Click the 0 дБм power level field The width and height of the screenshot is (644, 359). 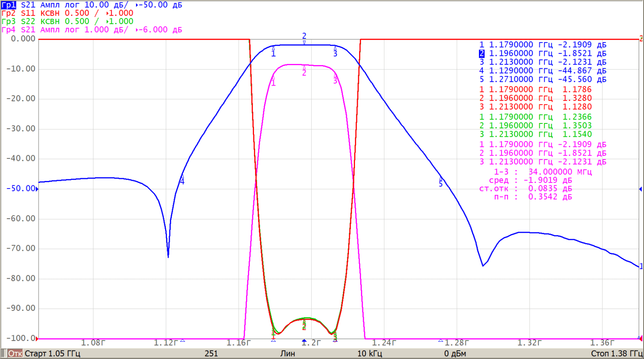click(455, 353)
